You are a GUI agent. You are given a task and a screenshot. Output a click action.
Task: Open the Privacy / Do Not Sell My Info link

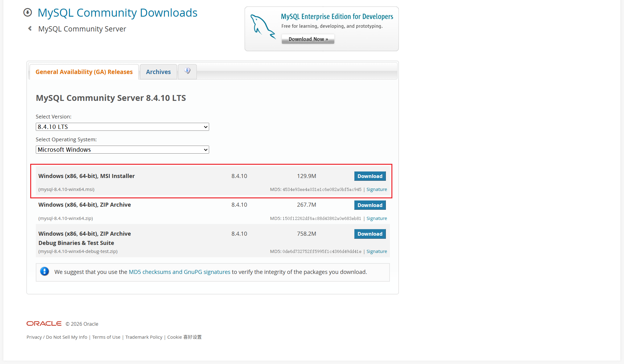pos(57,337)
